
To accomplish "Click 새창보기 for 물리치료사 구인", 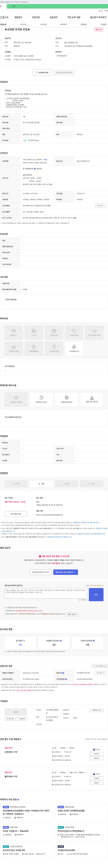I will click(97, 783).
